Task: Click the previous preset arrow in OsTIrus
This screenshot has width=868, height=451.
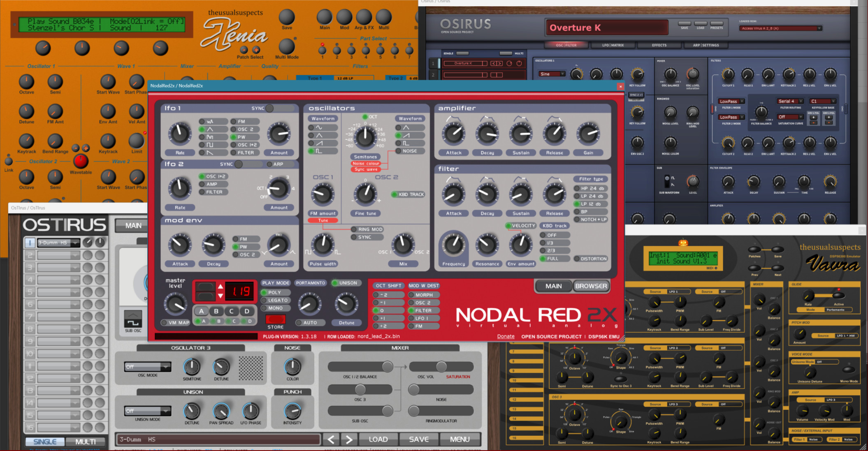Action: (331, 439)
